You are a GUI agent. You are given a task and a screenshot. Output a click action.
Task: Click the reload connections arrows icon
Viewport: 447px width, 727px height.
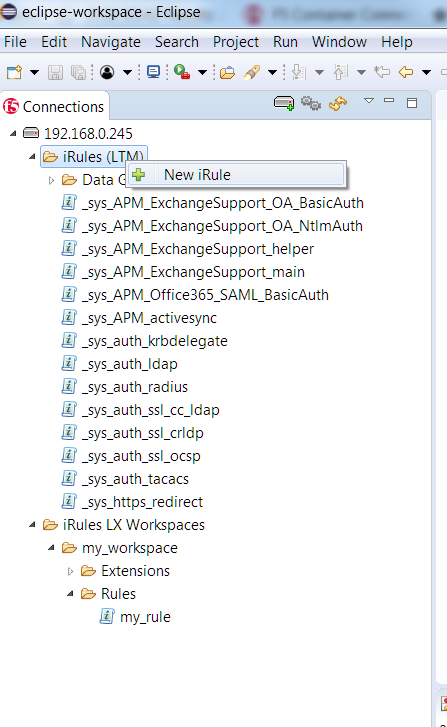pyautogui.click(x=338, y=103)
